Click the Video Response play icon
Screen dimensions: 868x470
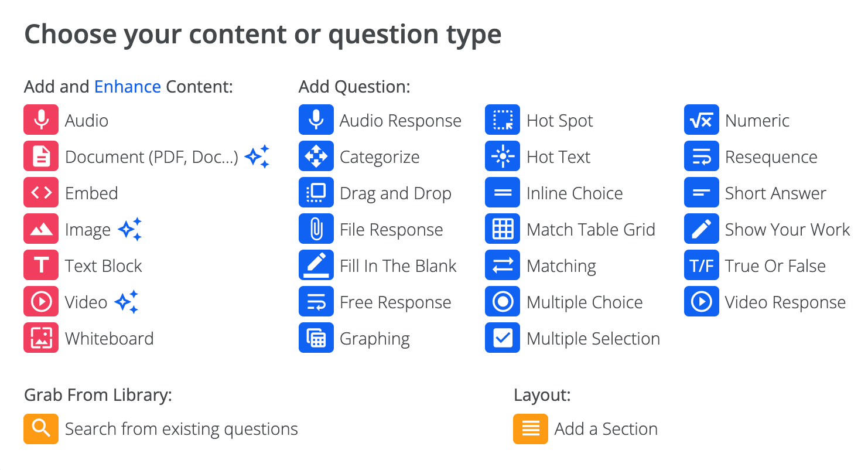coord(702,302)
